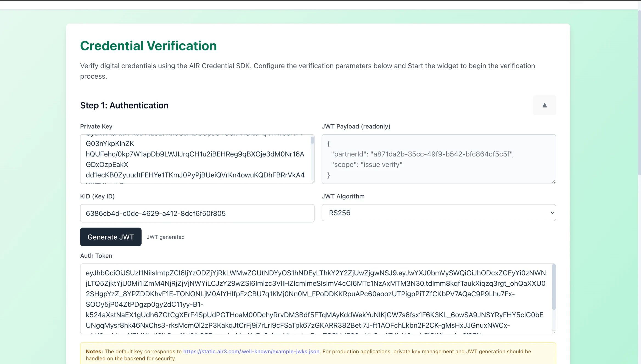Open the example-jwks.json link
This screenshot has height=364, width=641.
coord(251,351)
